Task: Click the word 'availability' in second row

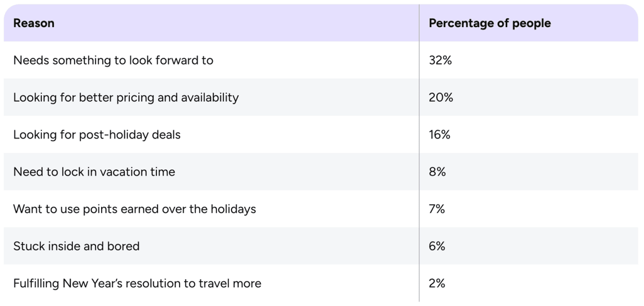Action: (x=210, y=97)
